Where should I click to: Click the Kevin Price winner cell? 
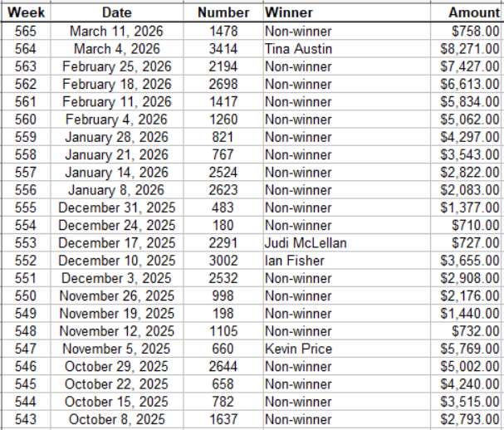click(298, 349)
